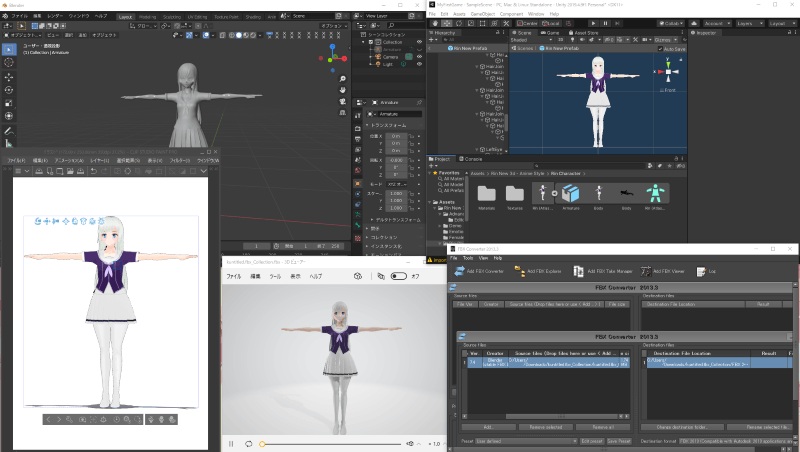Select the Move tool in Blender toolbar
800x452 pixels.
click(9, 76)
